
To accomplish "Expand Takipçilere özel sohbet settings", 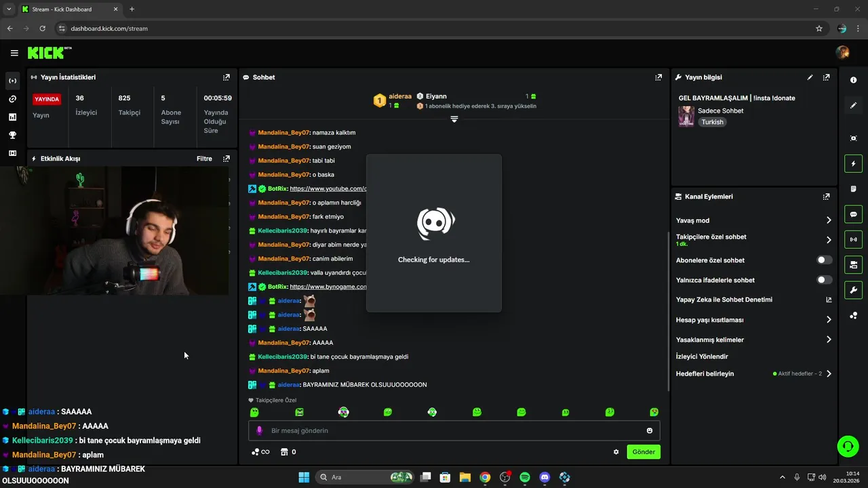I will point(829,240).
